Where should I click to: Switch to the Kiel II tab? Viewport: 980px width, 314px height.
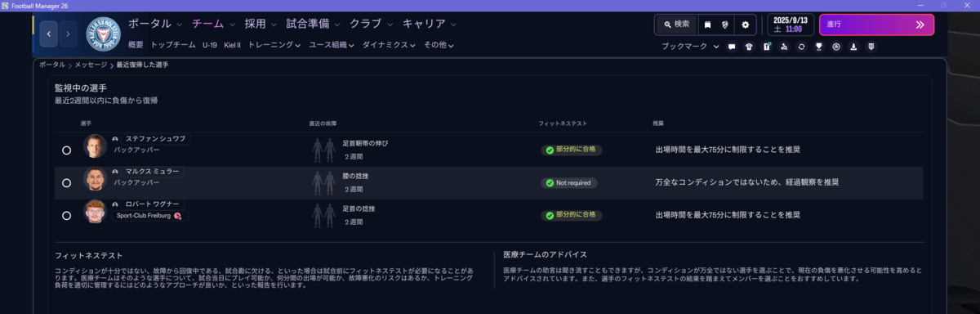pyautogui.click(x=232, y=45)
